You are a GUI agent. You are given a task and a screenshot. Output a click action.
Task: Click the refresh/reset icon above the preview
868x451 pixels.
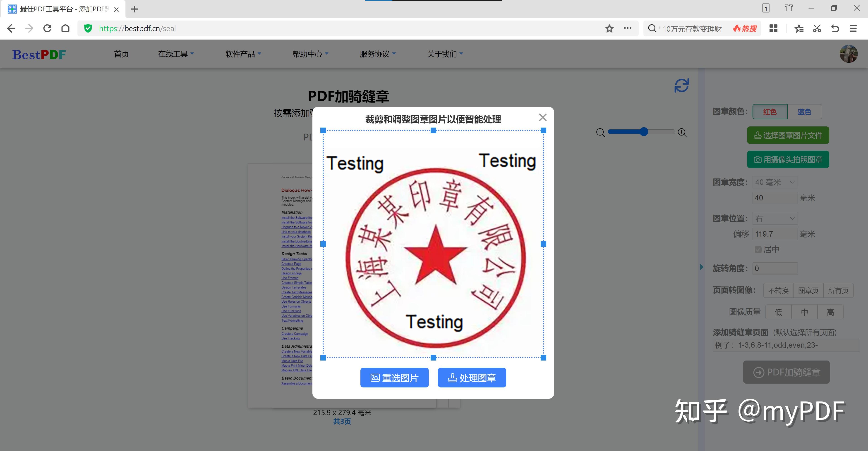681,85
